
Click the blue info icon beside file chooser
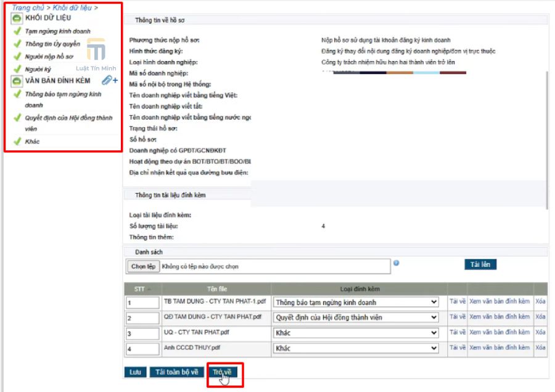click(397, 263)
